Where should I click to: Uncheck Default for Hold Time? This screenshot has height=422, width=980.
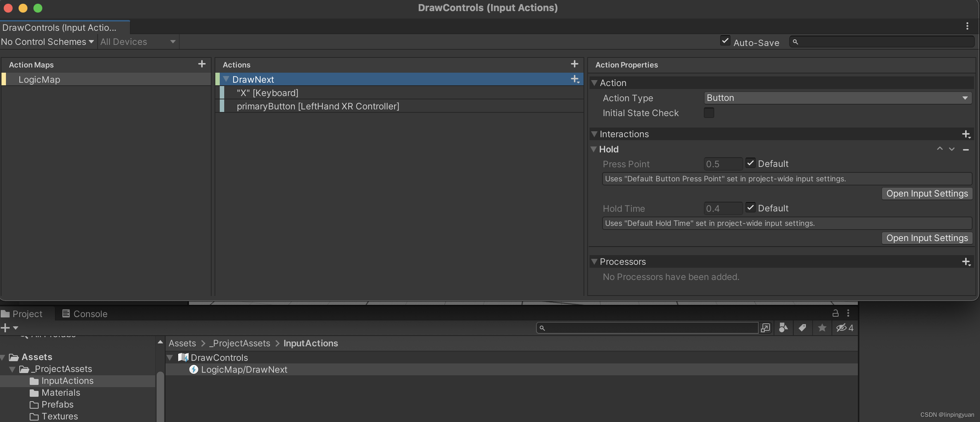point(750,208)
